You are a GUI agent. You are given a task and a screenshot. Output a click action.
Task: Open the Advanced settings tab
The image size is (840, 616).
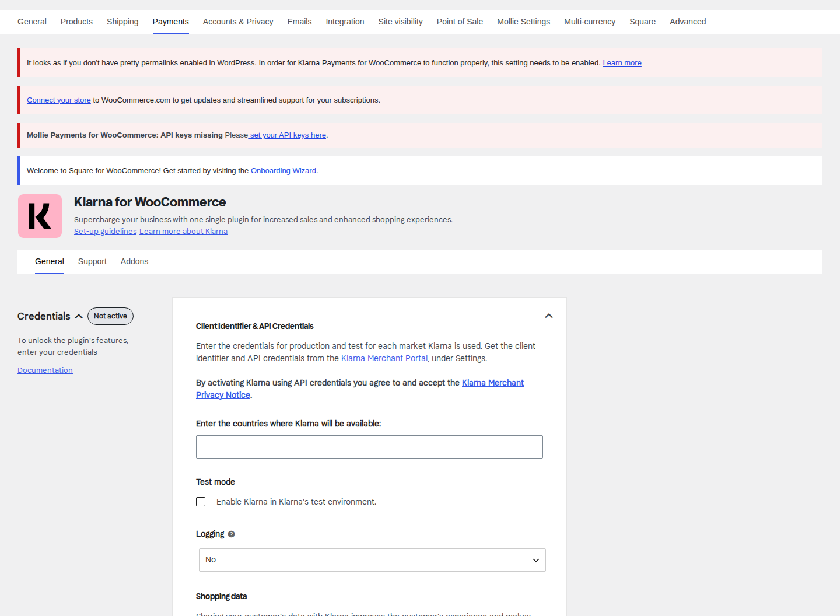688,22
